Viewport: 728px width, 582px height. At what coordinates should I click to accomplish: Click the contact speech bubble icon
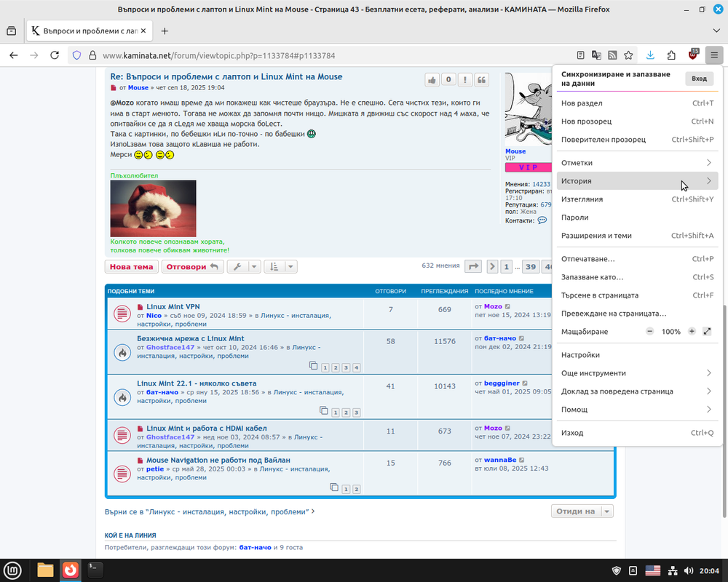[x=542, y=220]
